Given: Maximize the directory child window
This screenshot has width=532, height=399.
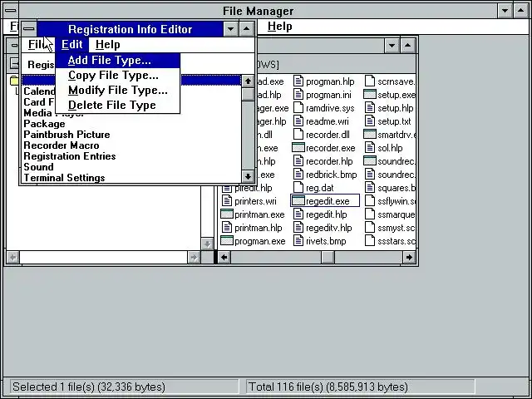Looking at the screenshot, I should click(408, 45).
